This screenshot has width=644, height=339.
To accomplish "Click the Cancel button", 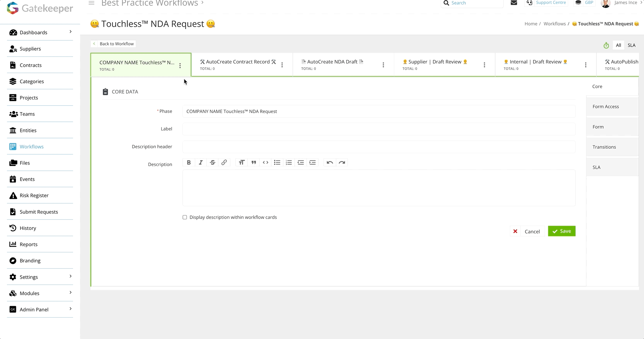I will 527,231.
